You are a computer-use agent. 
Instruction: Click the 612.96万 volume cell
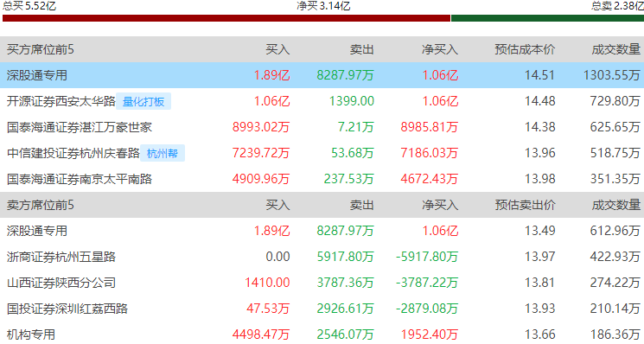[x=615, y=231]
